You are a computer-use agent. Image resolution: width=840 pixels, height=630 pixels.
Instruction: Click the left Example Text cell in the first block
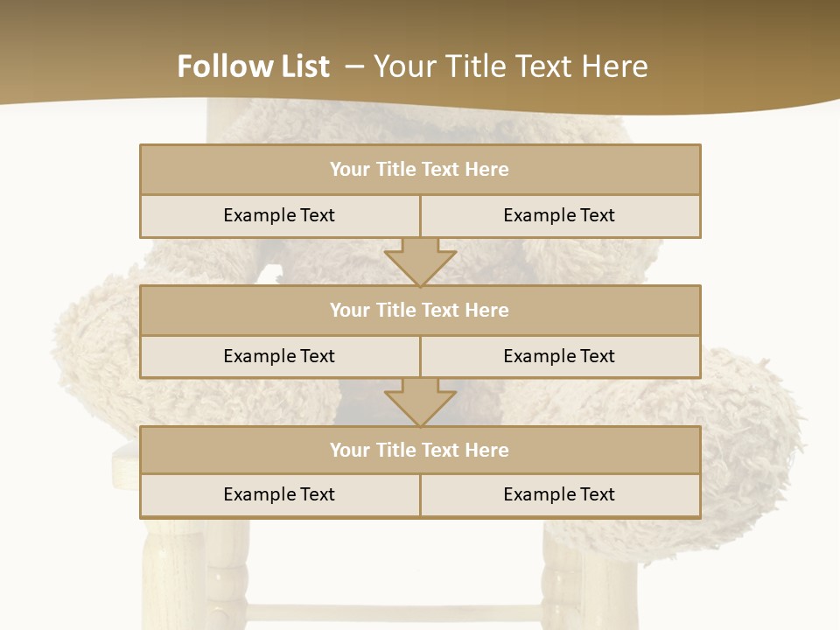(x=279, y=216)
